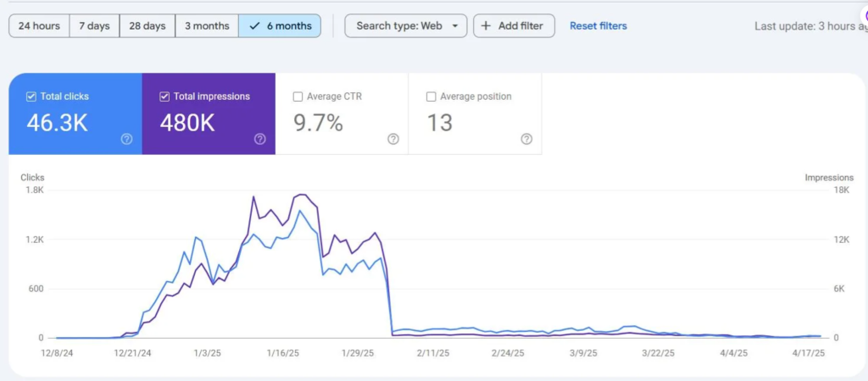Expand the Search type: Web dropdown
Image resolution: width=868 pixels, height=381 pixels.
coord(406,26)
